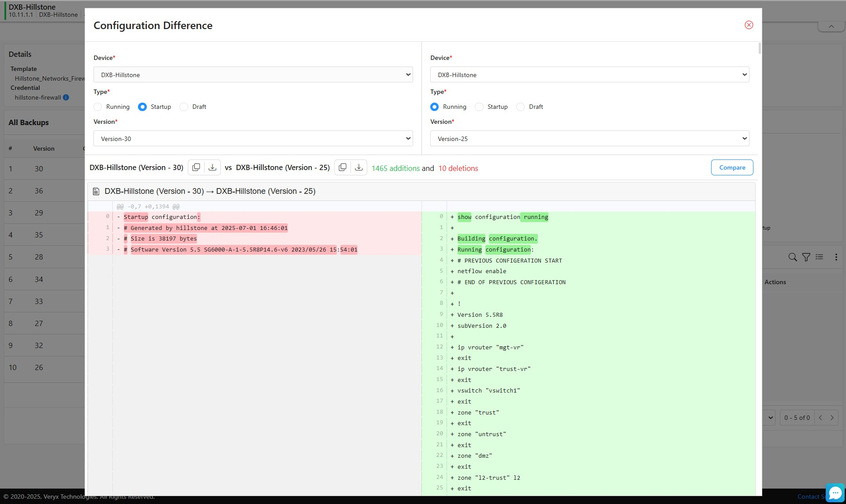
Task: Open the Version-25 dropdown
Action: (589, 139)
